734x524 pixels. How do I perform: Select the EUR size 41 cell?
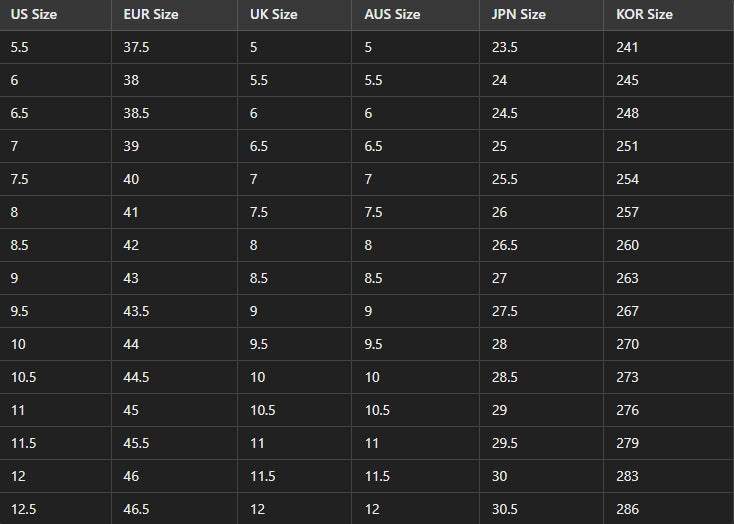click(x=131, y=213)
